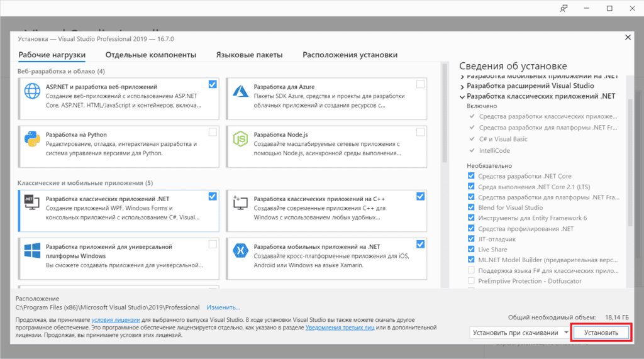Uncheck Инструменты для Entity Framework 6
The height and width of the screenshot is (359, 644).
coord(471,218)
